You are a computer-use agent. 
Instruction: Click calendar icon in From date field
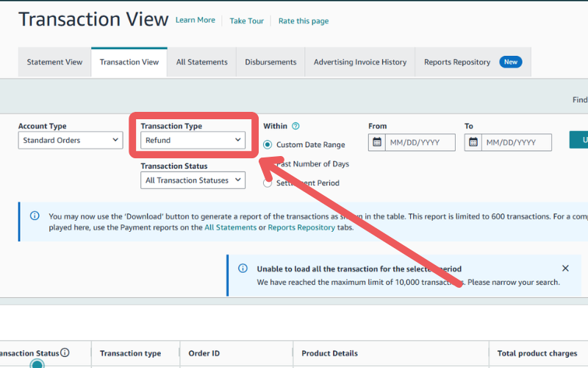tap(377, 142)
